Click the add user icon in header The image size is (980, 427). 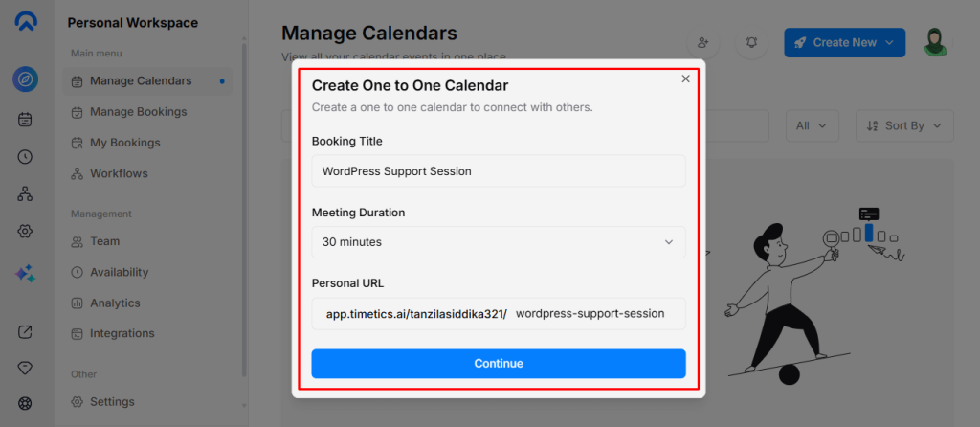(x=703, y=42)
